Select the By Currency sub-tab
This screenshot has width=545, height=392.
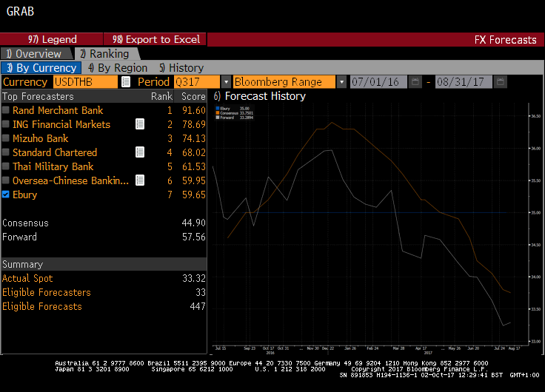pyautogui.click(x=41, y=68)
